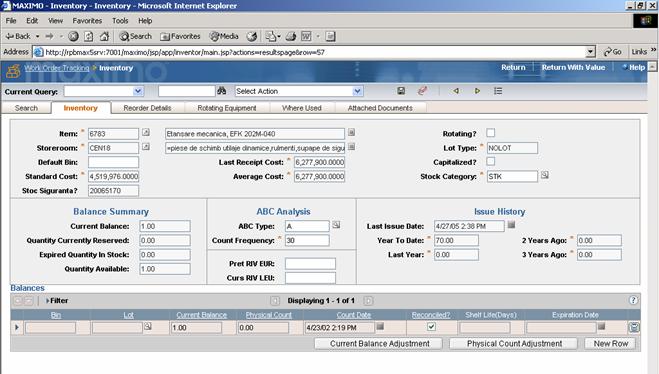Open IE Favorites toolbar button
The width and height of the screenshot is (659, 374).
(180, 37)
